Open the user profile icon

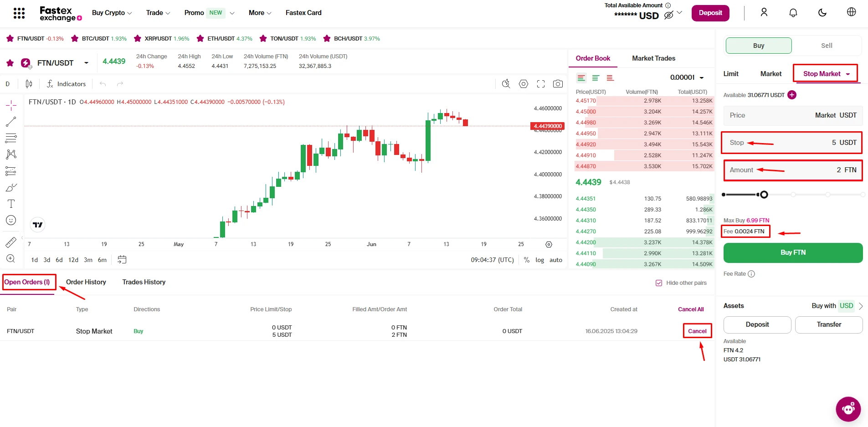pos(764,13)
